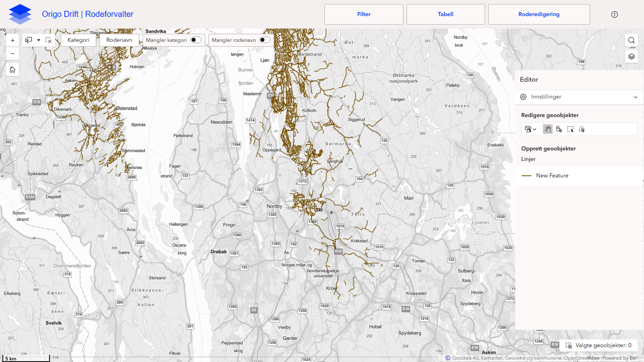Choose select-by-rectangle editing tool
This screenshot has height=362, width=644.
pyautogui.click(x=570, y=129)
